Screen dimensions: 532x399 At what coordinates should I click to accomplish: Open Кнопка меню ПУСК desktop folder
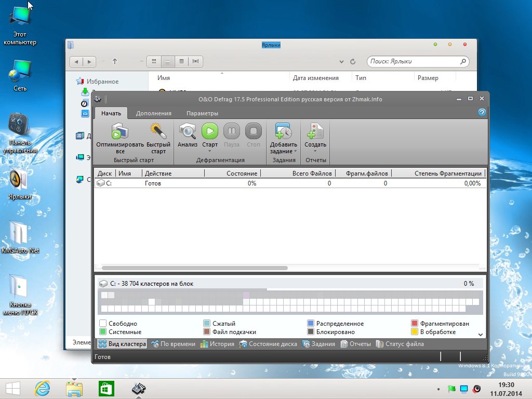tap(20, 295)
